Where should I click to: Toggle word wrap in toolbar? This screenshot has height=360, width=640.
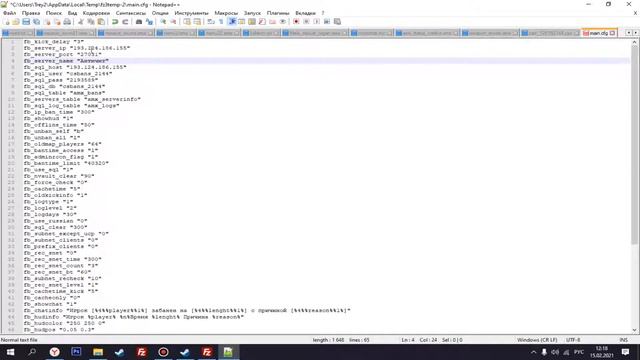211,22
